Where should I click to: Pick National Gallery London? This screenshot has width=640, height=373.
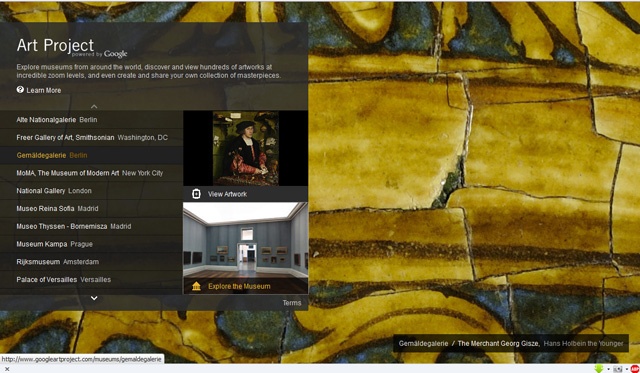[54, 191]
